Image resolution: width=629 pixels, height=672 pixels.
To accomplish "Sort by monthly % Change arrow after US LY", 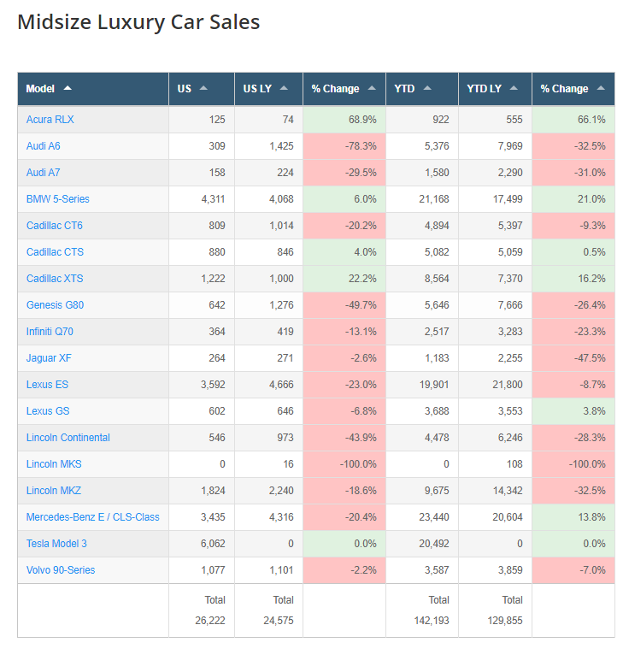I will (372, 88).
